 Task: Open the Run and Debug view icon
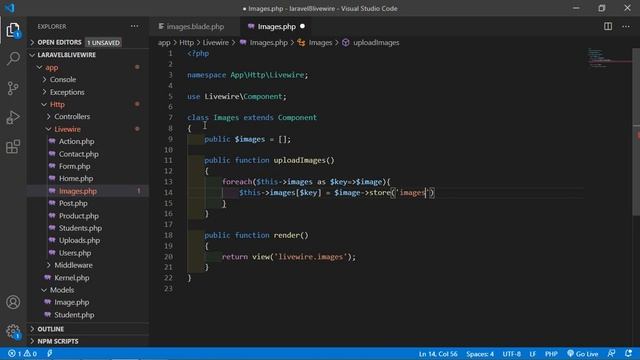(13, 118)
